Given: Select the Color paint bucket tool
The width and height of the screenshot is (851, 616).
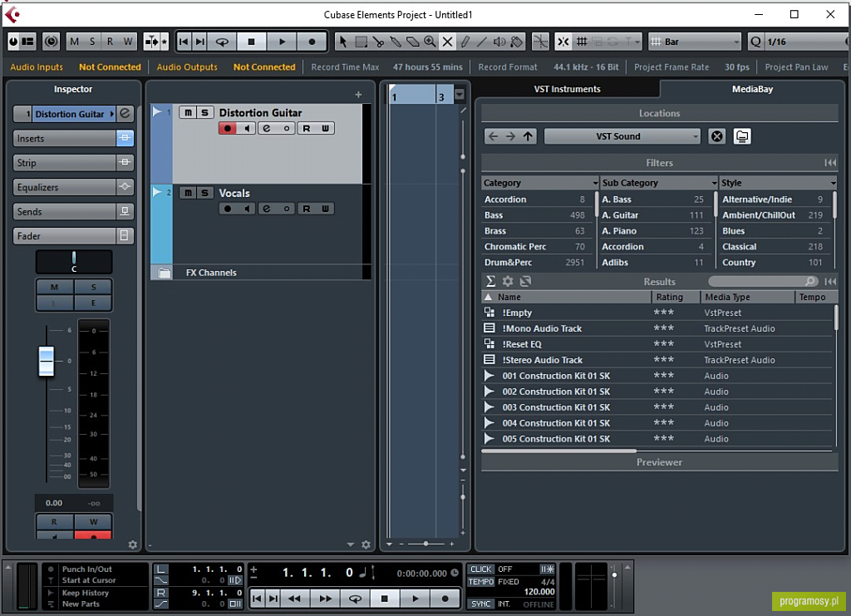Looking at the screenshot, I should pos(517,42).
